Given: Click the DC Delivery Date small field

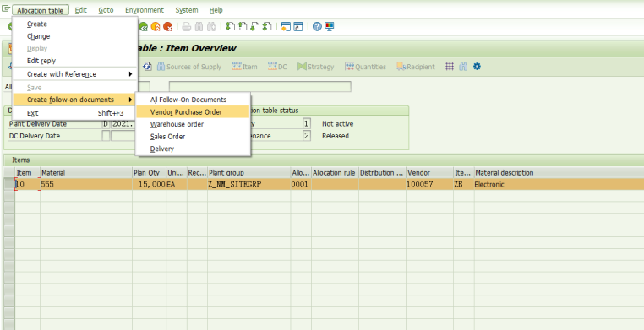Looking at the screenshot, I should 106,136.
